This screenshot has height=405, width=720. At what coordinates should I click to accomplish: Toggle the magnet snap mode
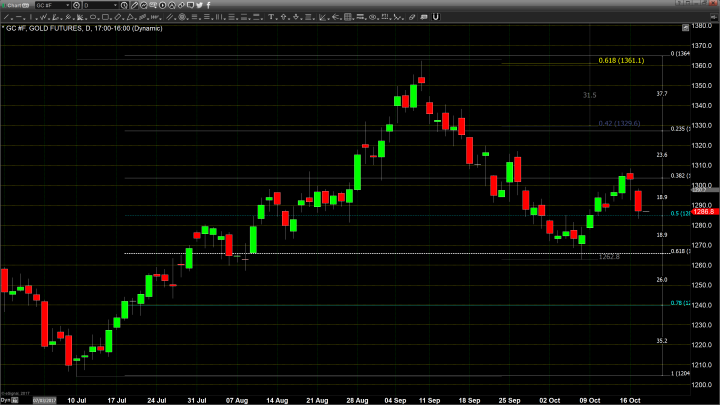pos(436,17)
